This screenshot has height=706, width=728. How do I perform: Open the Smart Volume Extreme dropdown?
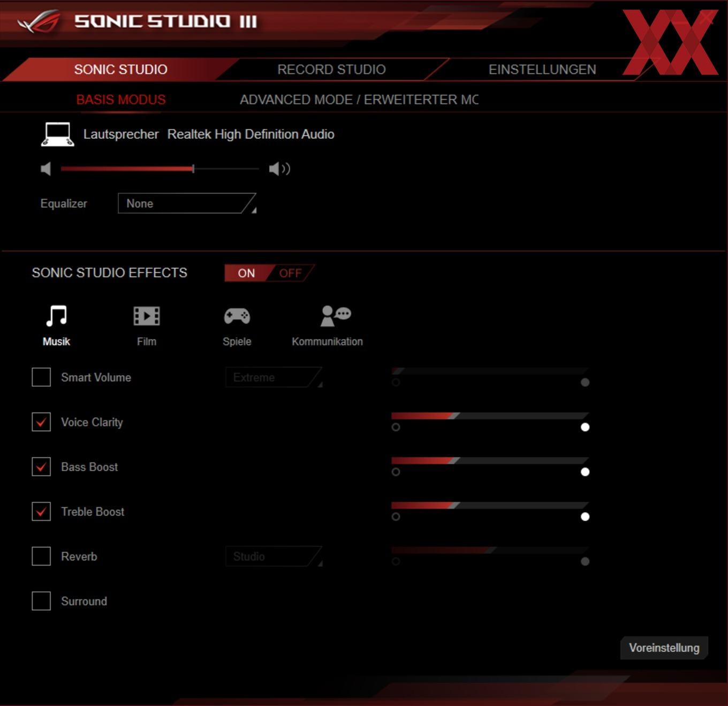pos(274,377)
